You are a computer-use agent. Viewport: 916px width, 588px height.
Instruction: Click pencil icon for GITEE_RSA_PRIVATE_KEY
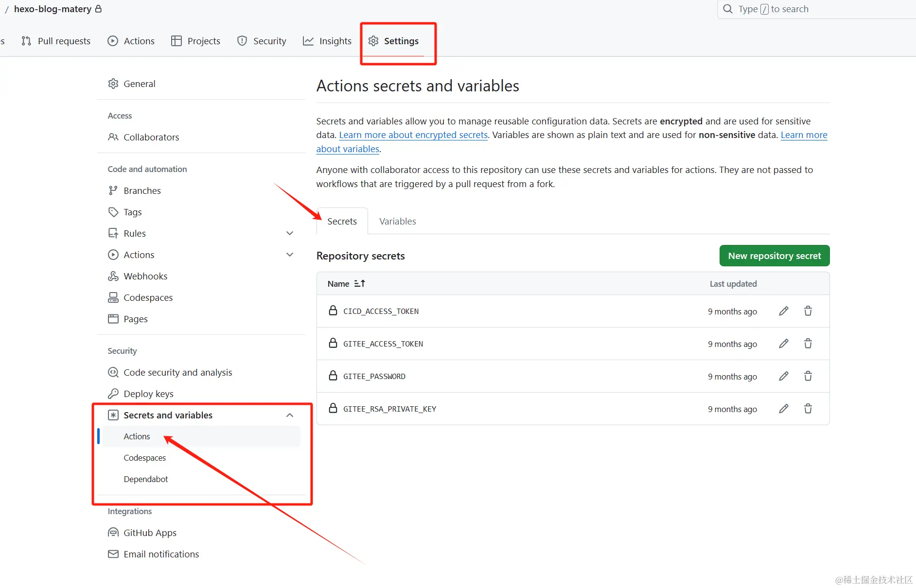pos(783,409)
